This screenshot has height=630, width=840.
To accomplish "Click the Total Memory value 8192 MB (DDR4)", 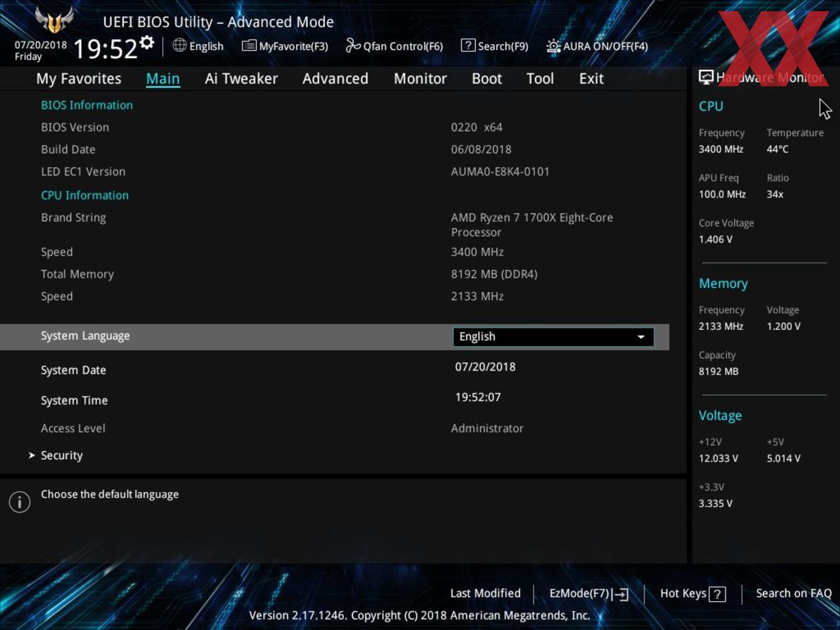I will coord(494,274).
